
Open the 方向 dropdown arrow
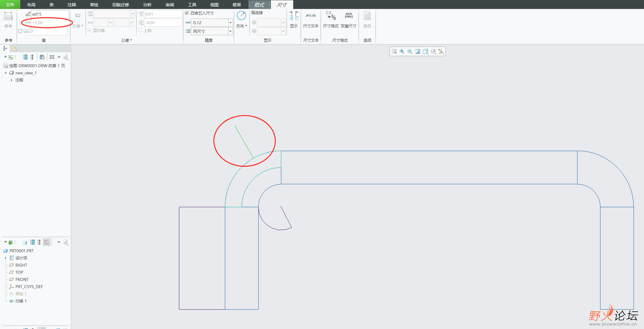(246, 26)
